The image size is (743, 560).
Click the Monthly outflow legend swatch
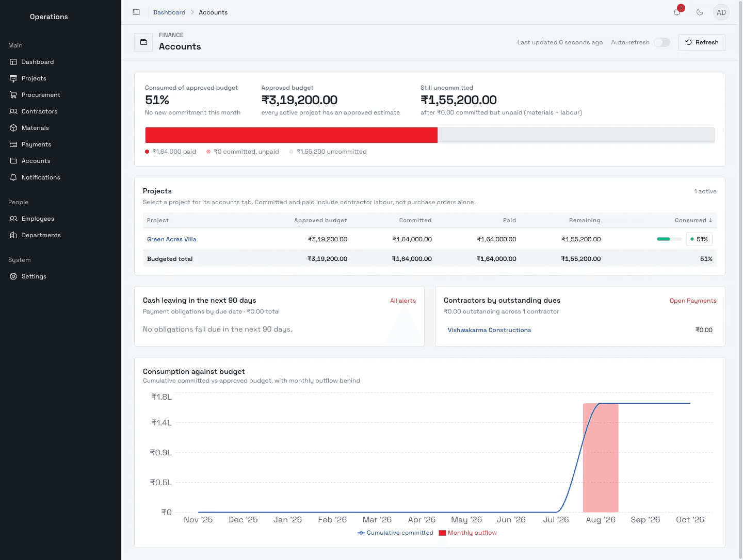point(442,533)
